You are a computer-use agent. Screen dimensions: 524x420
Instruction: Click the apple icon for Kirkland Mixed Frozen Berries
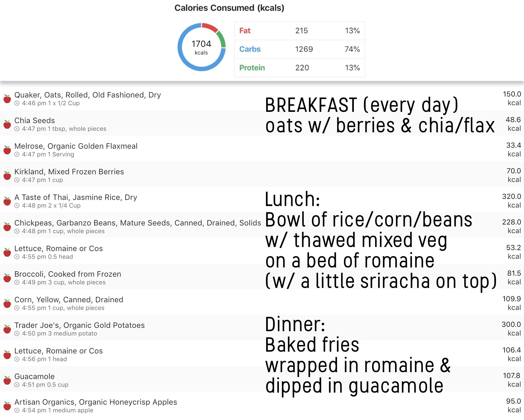pyautogui.click(x=7, y=175)
